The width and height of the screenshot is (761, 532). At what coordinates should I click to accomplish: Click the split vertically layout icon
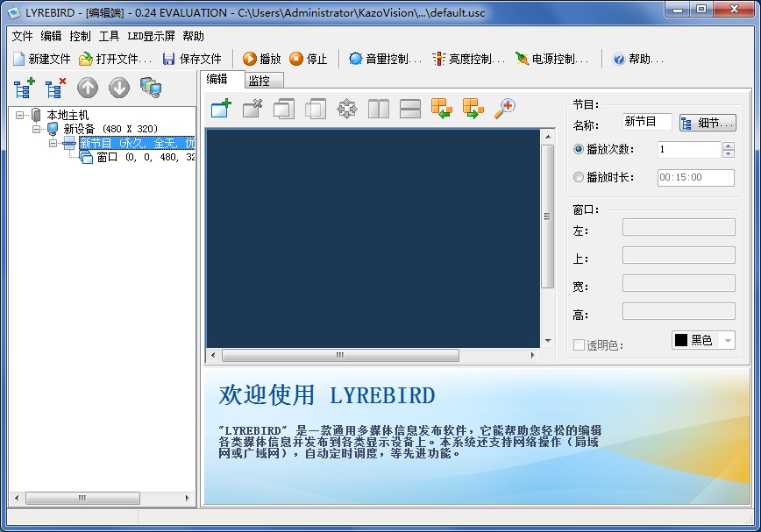[x=379, y=109]
